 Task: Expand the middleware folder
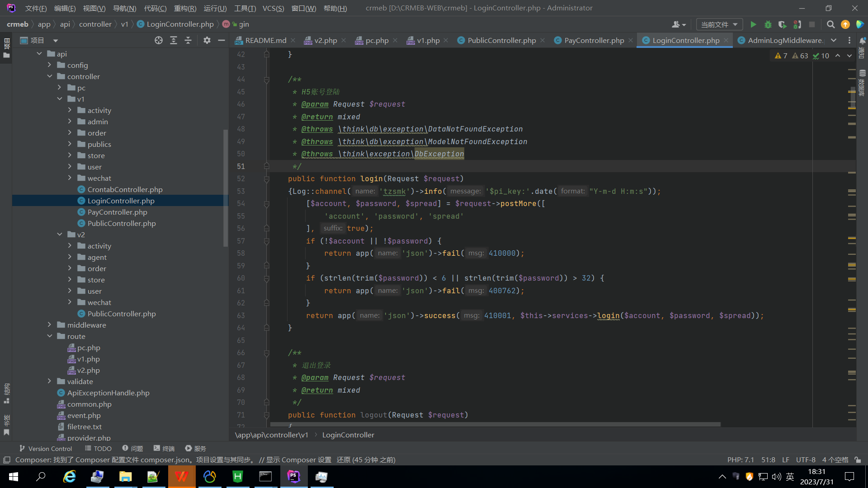(x=50, y=325)
